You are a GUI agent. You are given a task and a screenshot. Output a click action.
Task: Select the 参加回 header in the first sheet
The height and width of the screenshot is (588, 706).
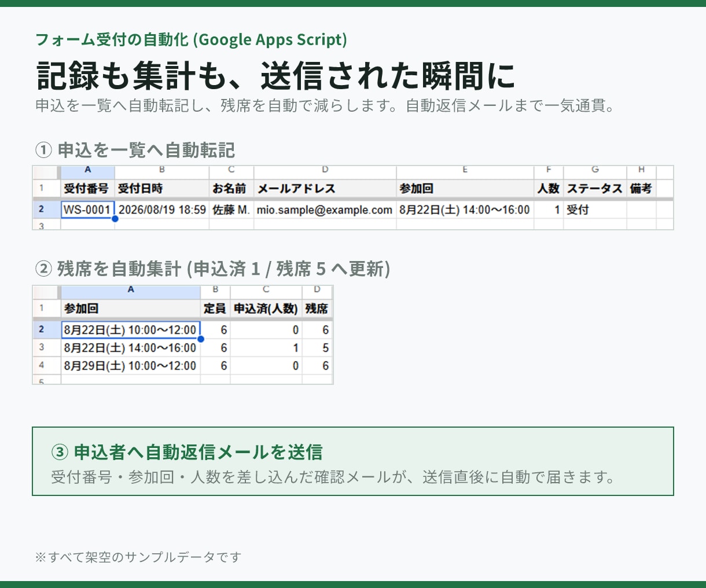click(x=465, y=189)
